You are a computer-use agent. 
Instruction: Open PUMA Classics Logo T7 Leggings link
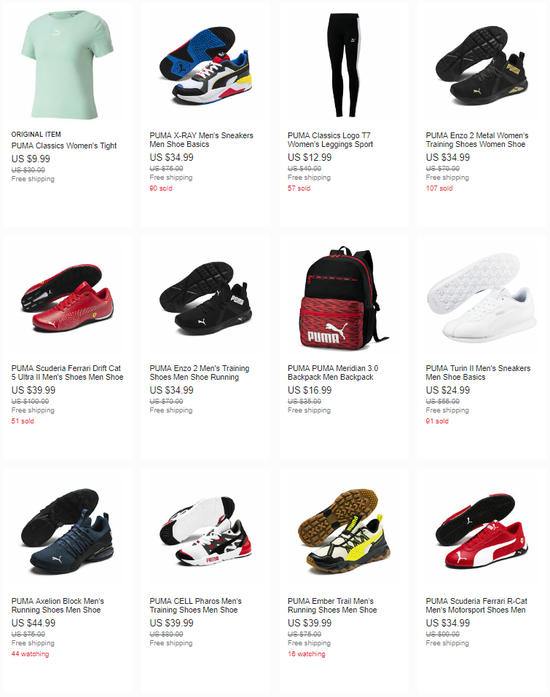click(330, 140)
